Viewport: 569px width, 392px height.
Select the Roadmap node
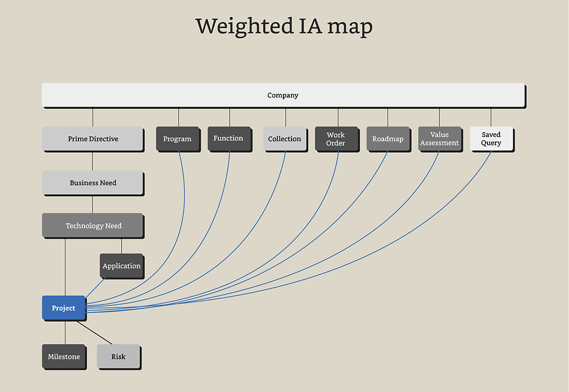[x=388, y=139]
